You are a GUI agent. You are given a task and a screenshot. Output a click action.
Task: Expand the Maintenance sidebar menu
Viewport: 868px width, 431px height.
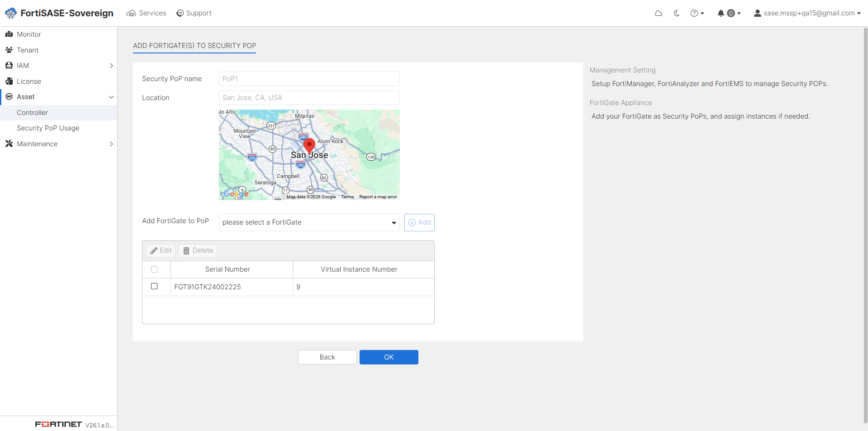click(x=58, y=144)
